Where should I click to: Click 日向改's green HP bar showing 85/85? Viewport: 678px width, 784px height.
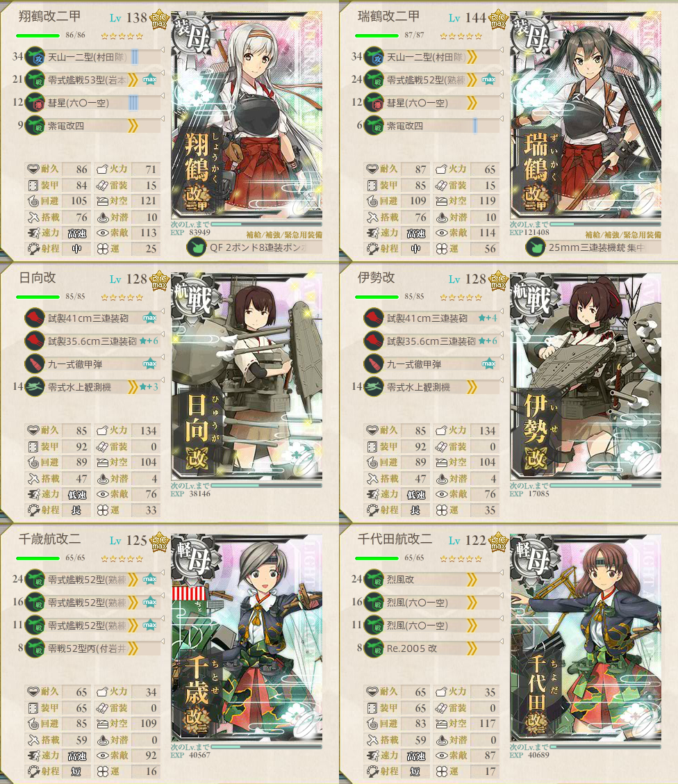click(38, 297)
